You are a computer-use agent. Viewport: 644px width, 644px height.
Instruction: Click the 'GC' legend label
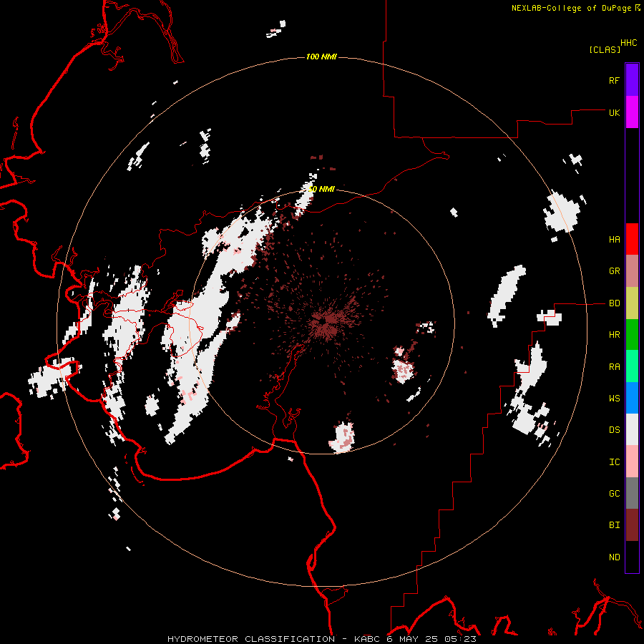coord(614,494)
